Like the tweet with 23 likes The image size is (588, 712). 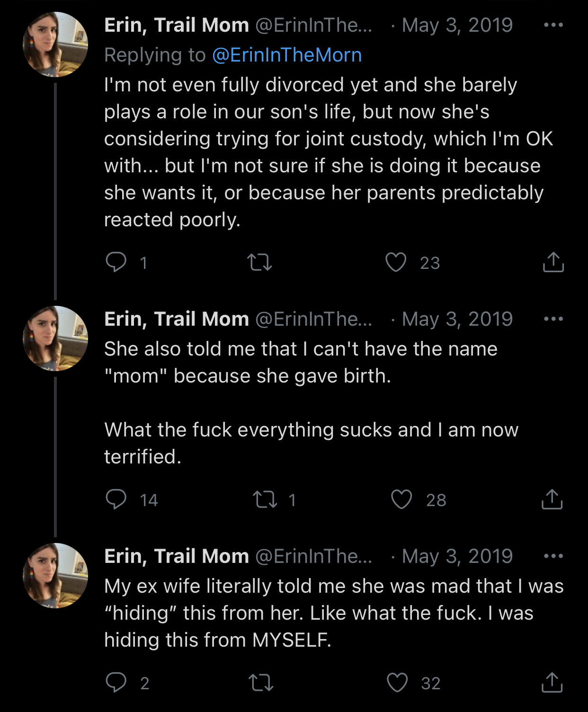coord(396,262)
